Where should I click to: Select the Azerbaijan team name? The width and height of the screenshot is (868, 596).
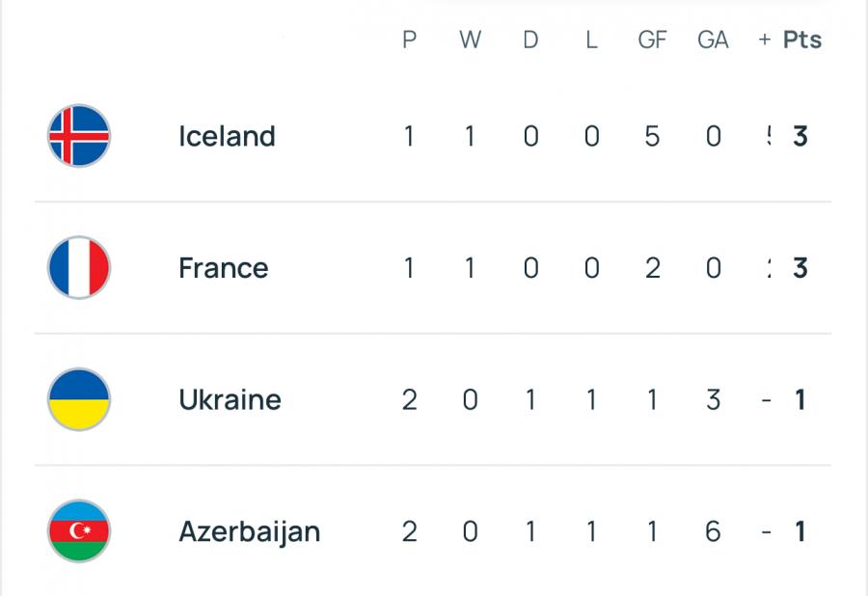click(250, 532)
